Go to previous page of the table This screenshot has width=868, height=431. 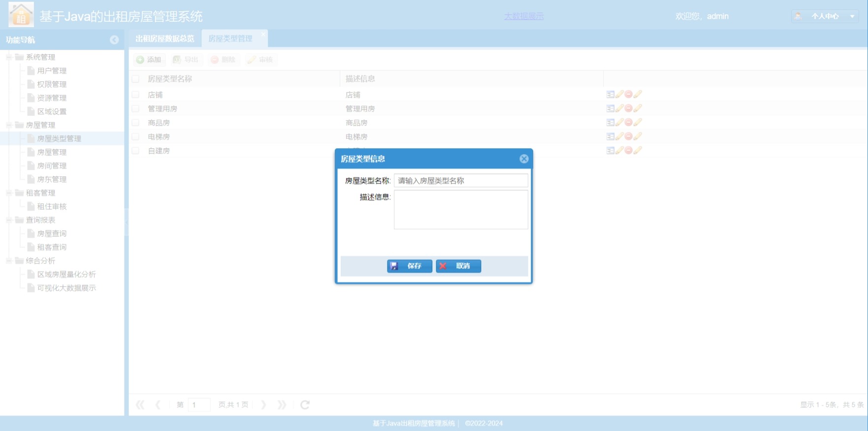click(158, 405)
